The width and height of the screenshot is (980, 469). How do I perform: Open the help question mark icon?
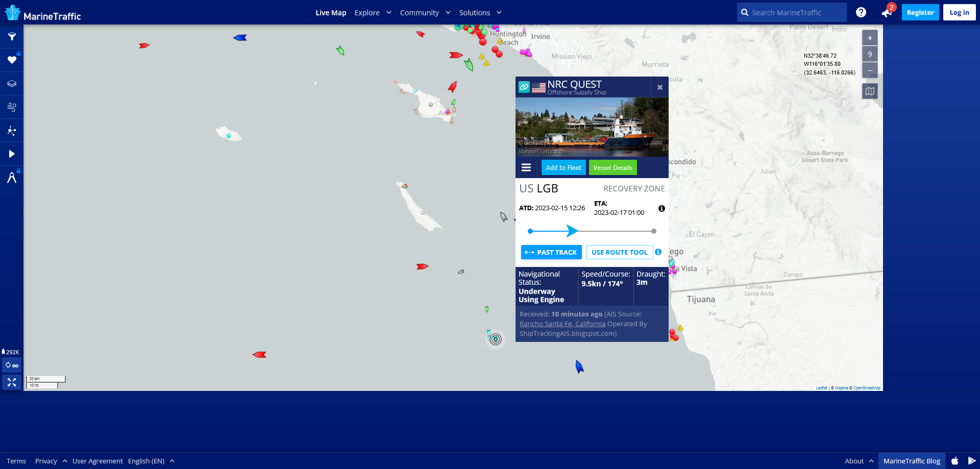pos(861,12)
